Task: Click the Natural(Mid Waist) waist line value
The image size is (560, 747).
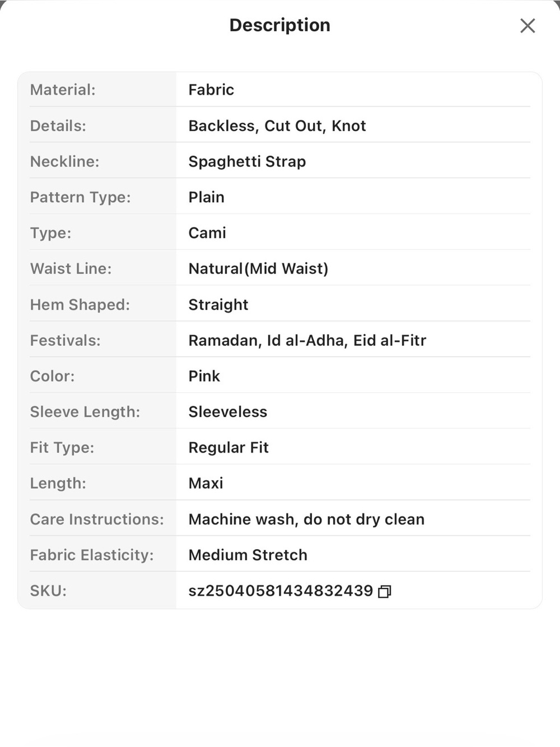Action: (258, 269)
